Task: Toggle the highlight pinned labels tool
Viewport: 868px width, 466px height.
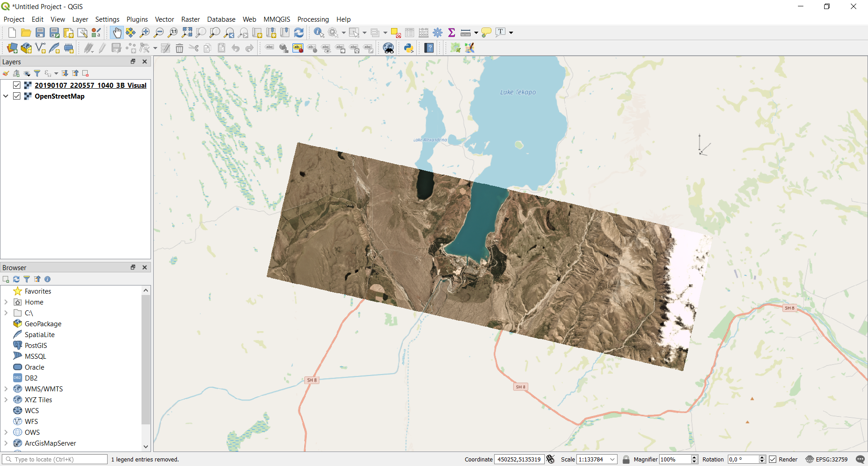Action: point(298,48)
